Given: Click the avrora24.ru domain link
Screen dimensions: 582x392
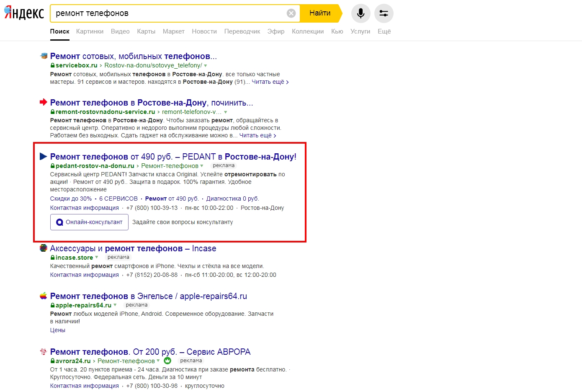Looking at the screenshot, I should point(73,361).
